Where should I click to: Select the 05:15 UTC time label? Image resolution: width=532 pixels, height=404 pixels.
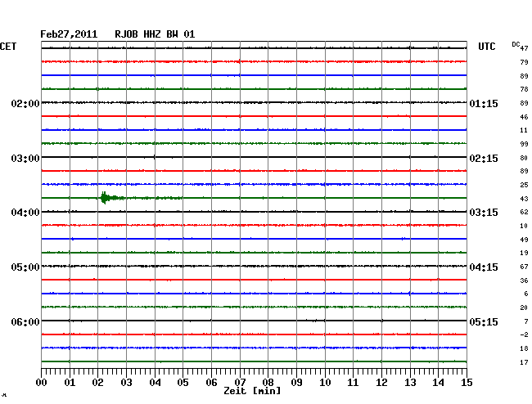(484, 321)
